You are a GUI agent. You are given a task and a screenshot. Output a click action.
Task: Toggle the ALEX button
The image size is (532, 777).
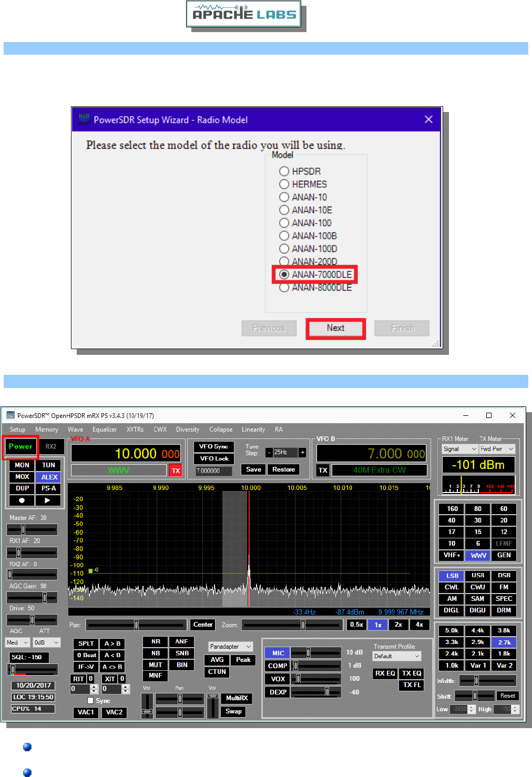49,477
